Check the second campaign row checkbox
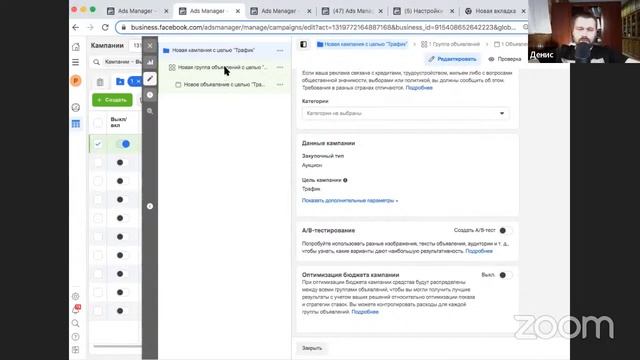This screenshot has height=360, width=640. pos(98,162)
